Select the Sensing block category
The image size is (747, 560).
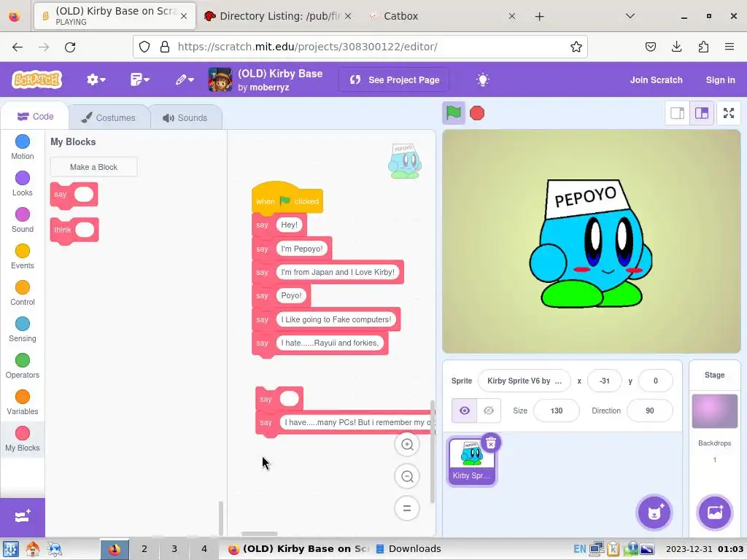click(x=23, y=330)
